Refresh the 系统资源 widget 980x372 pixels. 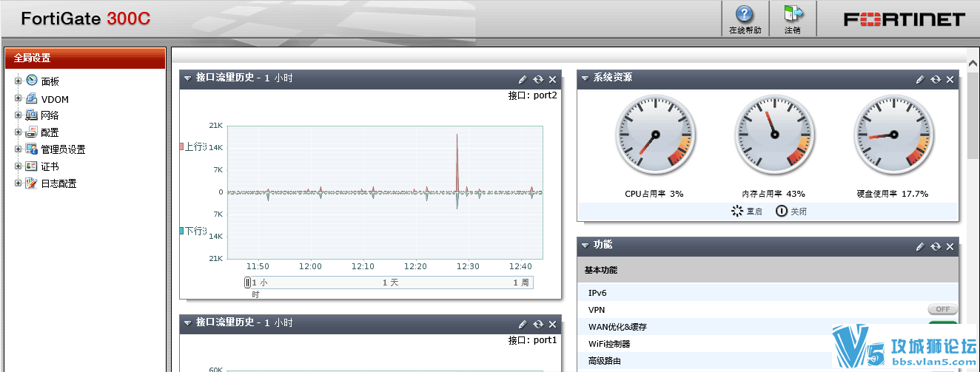coord(936,78)
